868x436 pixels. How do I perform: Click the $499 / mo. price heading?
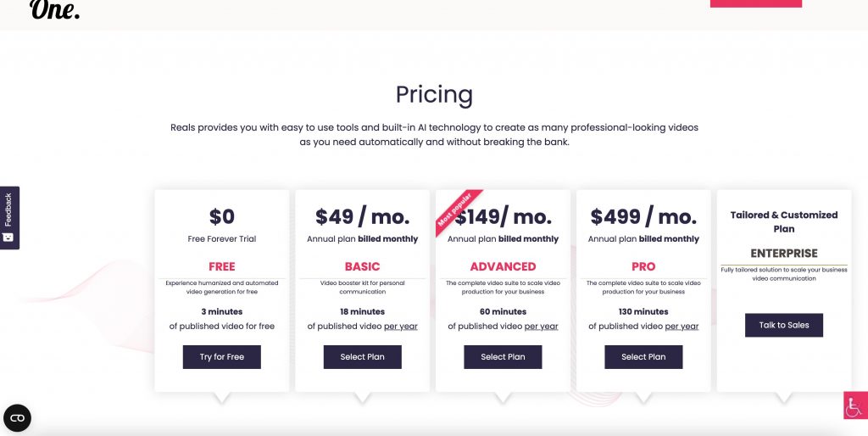[643, 217]
